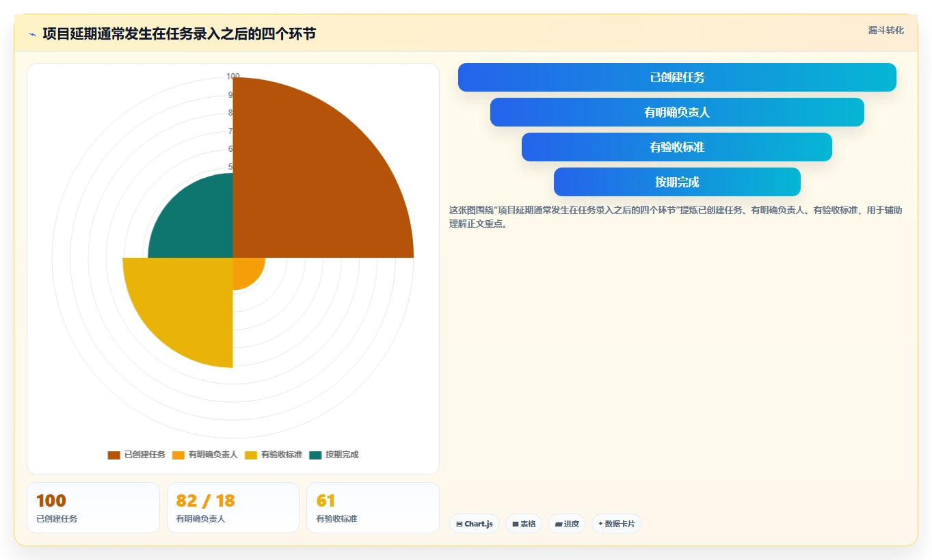Image resolution: width=932 pixels, height=560 pixels.
Task: Click the lightning icon beside the title
Action: pyautogui.click(x=32, y=34)
